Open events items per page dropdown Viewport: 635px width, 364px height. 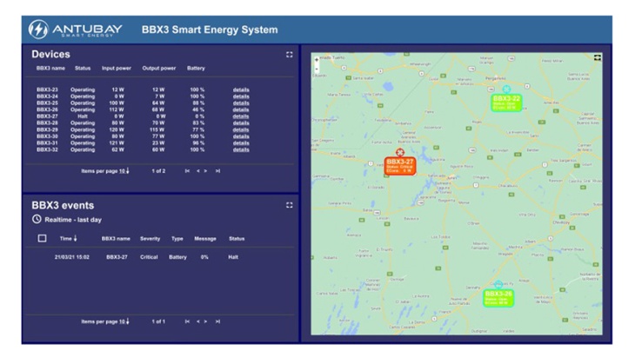124,321
